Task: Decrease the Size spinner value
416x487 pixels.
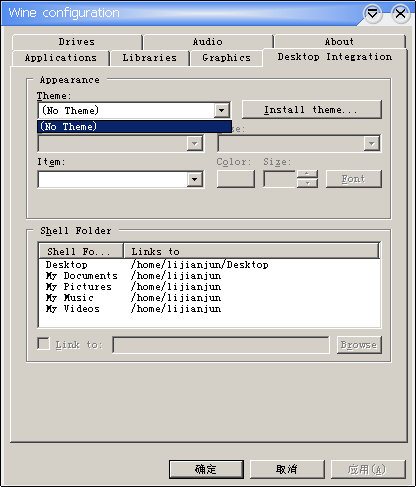Action: point(307,183)
